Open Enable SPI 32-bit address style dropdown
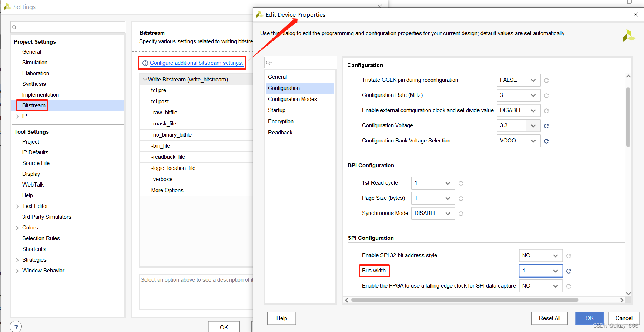Viewport: 644px width, 332px height. coord(541,255)
